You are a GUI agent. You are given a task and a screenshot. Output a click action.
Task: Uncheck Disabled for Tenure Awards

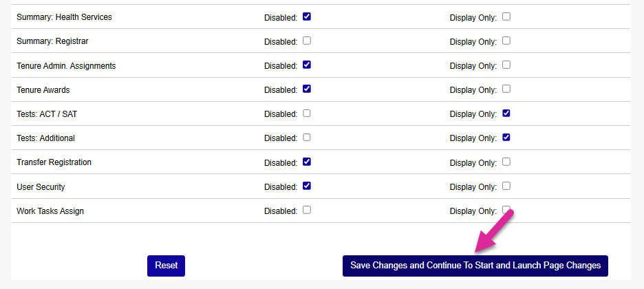point(307,89)
